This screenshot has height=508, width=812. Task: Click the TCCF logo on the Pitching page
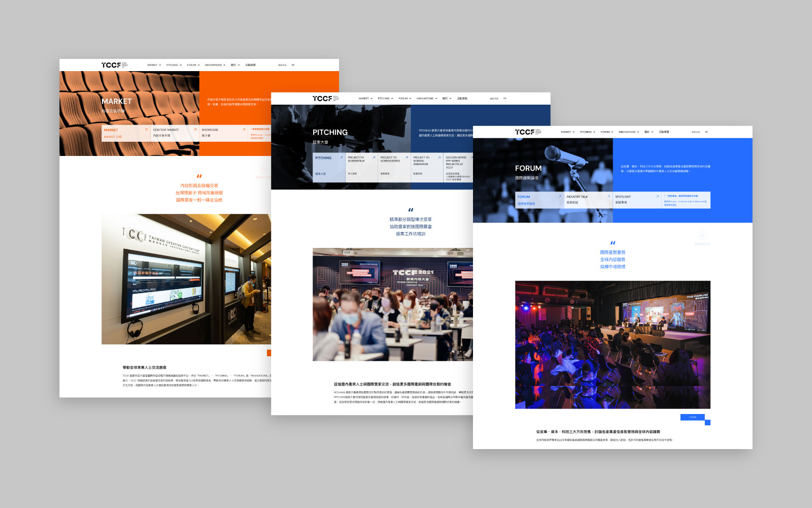(x=325, y=99)
